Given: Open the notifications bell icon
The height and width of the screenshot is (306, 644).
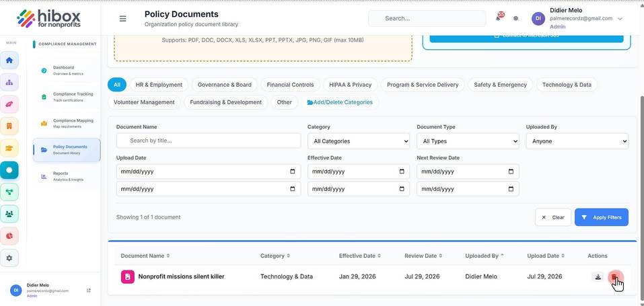Looking at the screenshot, I should [x=499, y=17].
